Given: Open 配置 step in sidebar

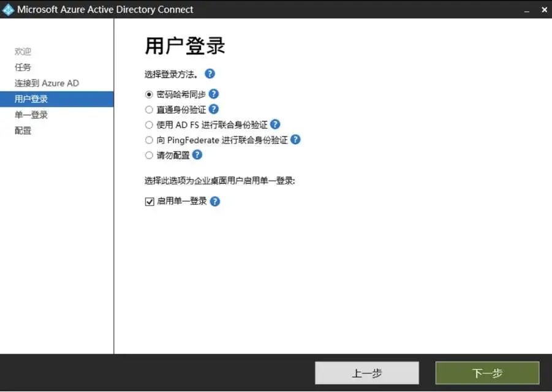Looking at the screenshot, I should pos(23,130).
